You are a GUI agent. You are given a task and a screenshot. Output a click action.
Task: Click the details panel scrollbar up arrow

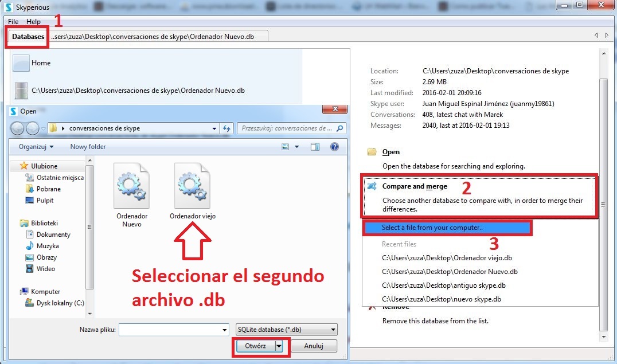point(604,53)
